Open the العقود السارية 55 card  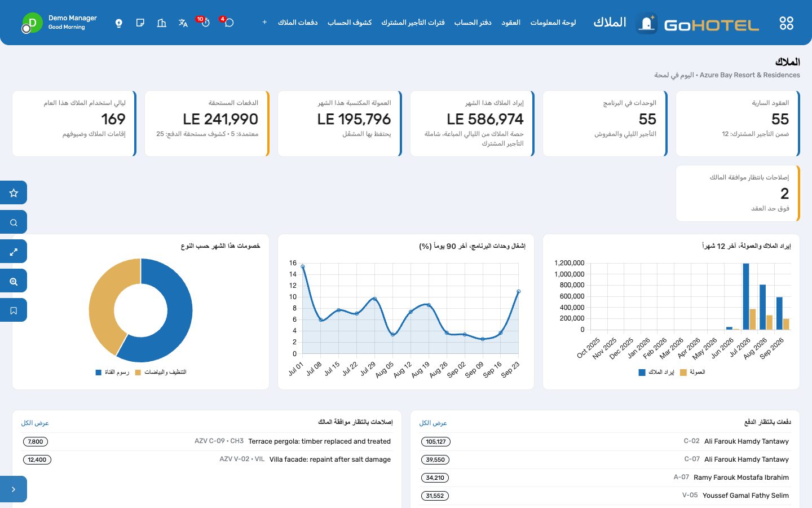738,124
